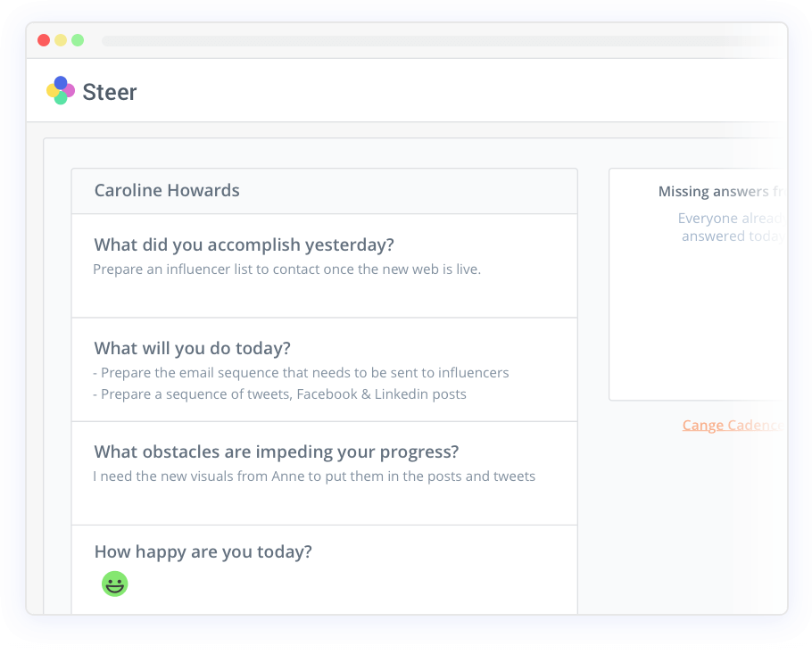Viewport: 812px width, 671px height.
Task: Click the new visuals from Anne answer
Action: [x=314, y=476]
